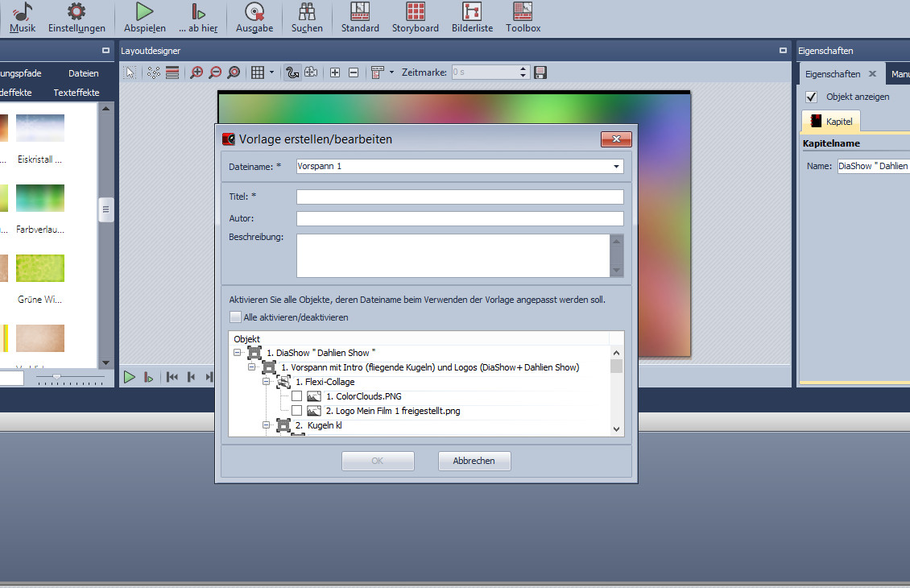Image resolution: width=910 pixels, height=588 pixels.
Task: Select the Kapitel tab in Eigenschaften
Action: pyautogui.click(x=832, y=122)
